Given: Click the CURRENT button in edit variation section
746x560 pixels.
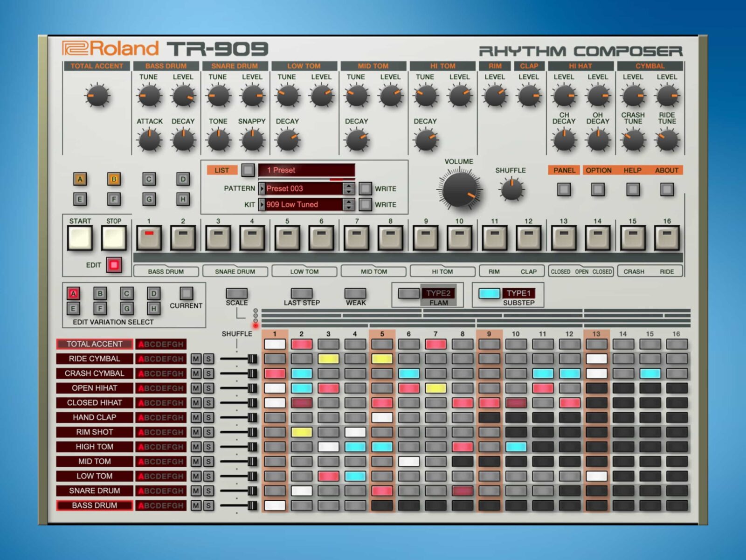Looking at the screenshot, I should click(x=186, y=293).
